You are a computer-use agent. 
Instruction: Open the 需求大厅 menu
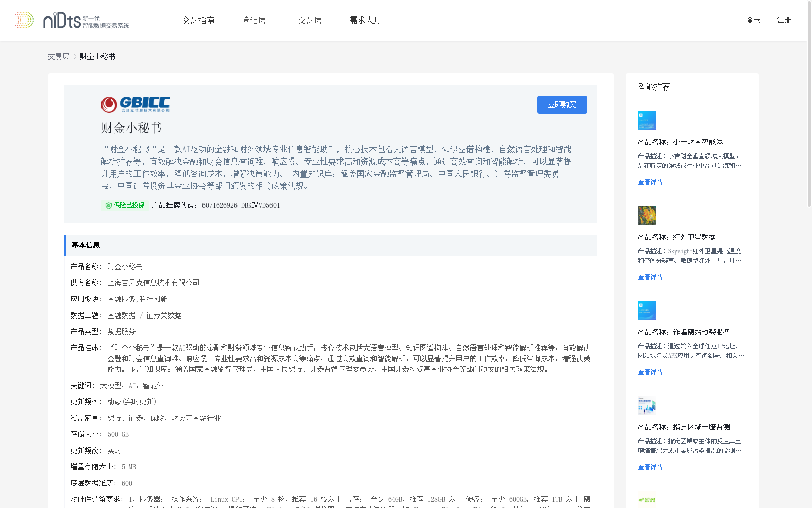(365, 20)
